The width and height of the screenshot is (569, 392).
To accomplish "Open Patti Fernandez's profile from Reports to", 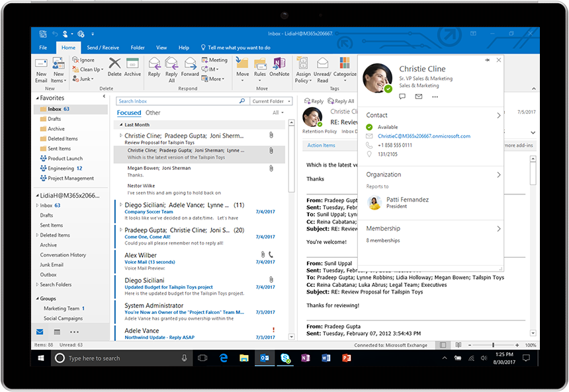I will [x=398, y=202].
